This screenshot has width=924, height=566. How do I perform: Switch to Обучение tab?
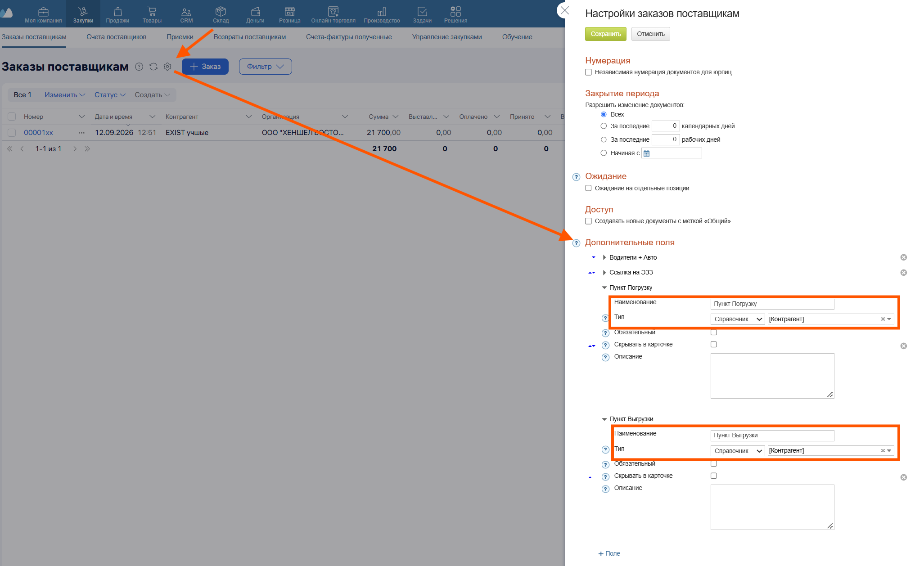pyautogui.click(x=517, y=37)
